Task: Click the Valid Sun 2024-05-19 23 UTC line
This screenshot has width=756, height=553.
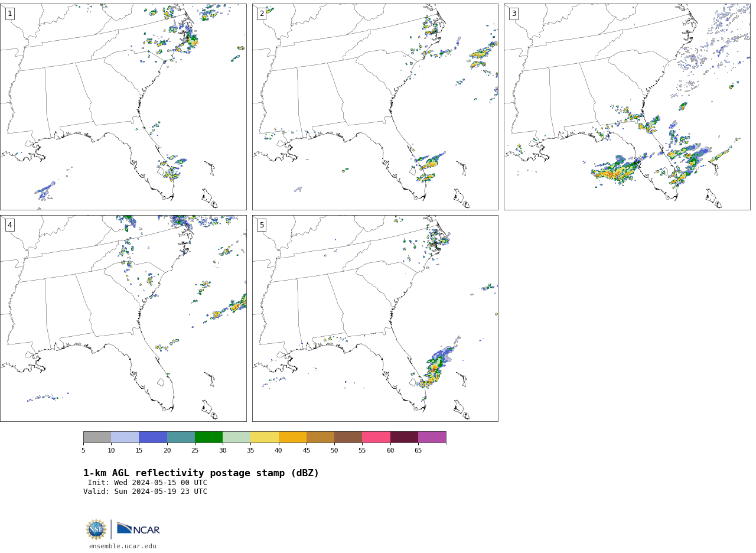Action: click(x=145, y=492)
